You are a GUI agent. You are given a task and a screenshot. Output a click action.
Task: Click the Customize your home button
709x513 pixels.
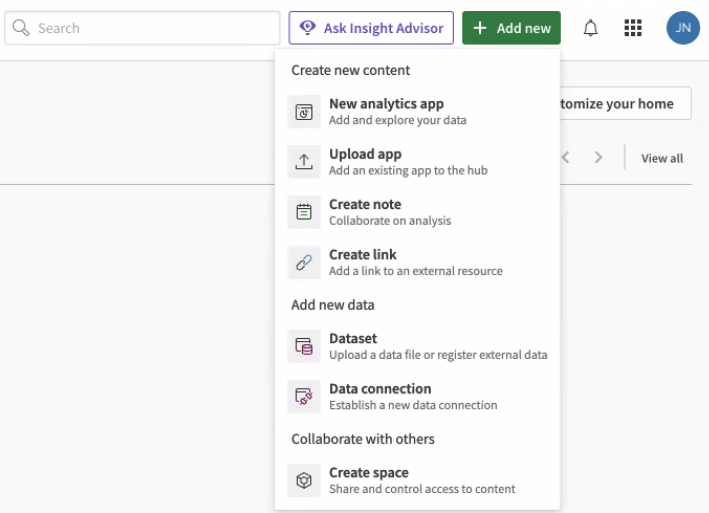(625, 104)
